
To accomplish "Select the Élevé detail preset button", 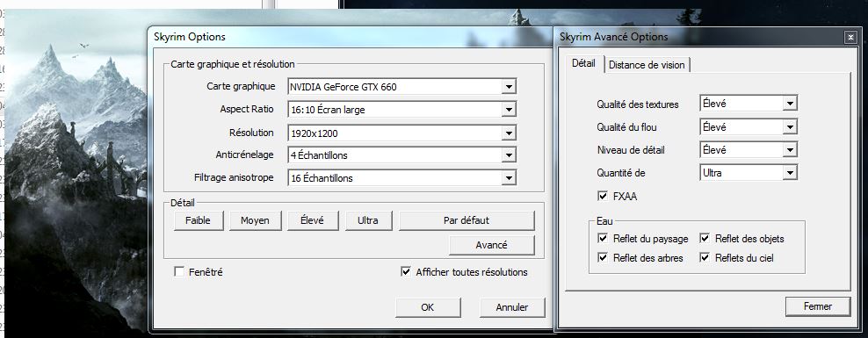I will (313, 220).
